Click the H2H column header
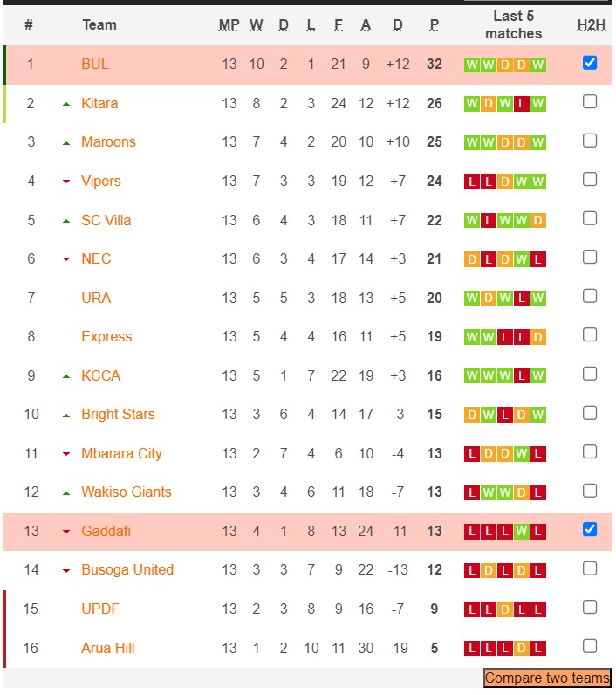The width and height of the screenshot is (616, 695). pyautogui.click(x=591, y=25)
